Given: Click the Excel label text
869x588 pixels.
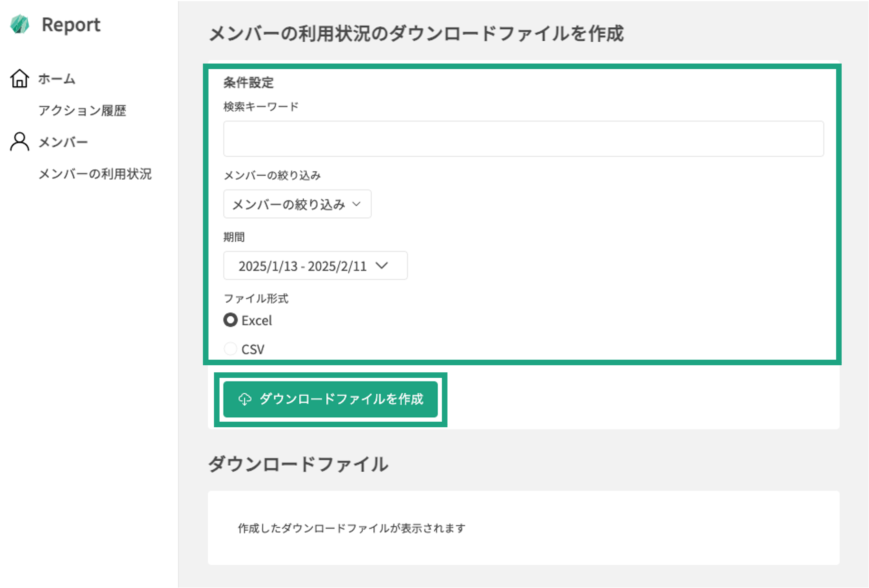Looking at the screenshot, I should click(257, 320).
